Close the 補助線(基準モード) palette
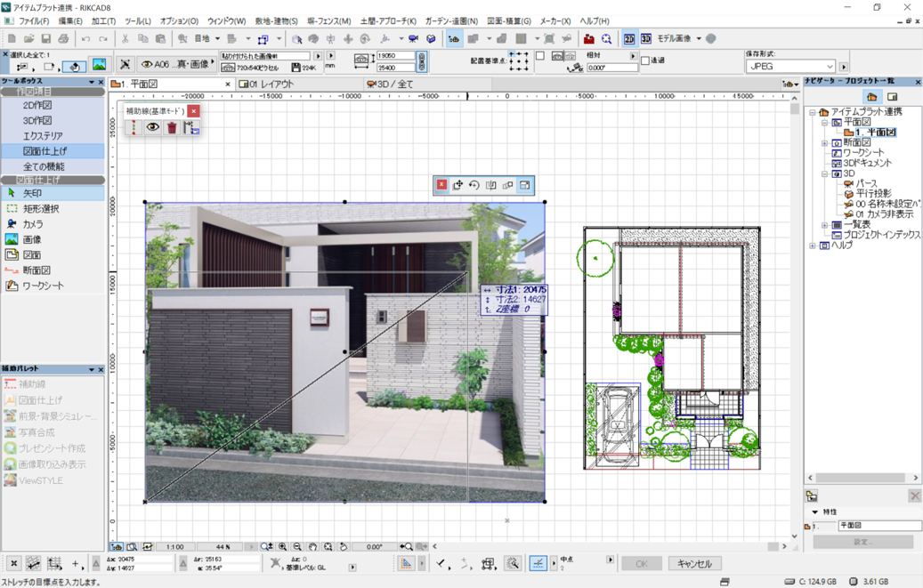Image resolution: width=923 pixels, height=588 pixels. coord(193,110)
